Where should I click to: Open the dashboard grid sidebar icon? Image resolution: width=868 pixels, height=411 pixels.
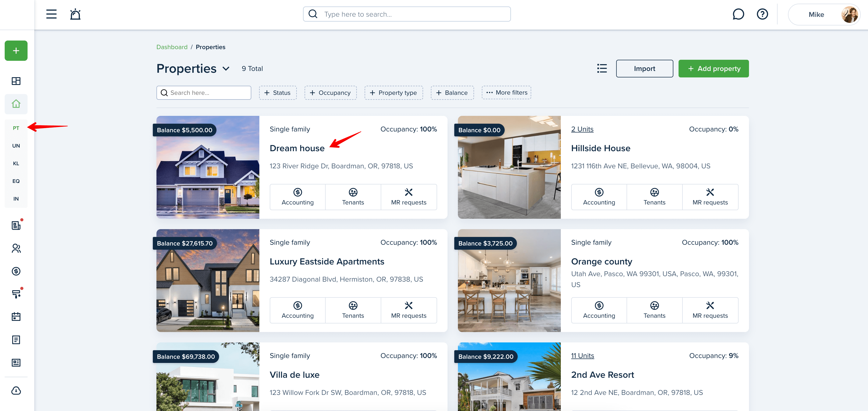click(16, 81)
